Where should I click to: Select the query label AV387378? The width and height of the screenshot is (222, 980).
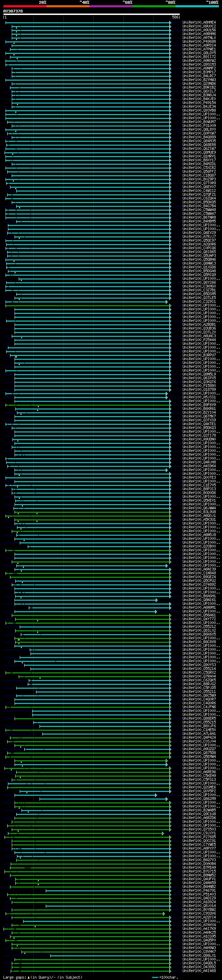13,11
